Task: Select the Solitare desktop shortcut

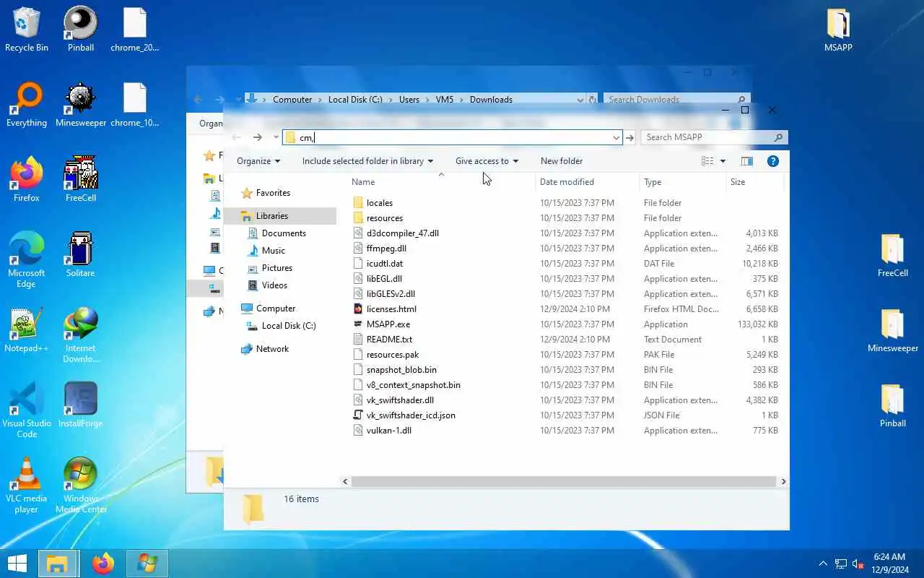Action: tap(81, 255)
